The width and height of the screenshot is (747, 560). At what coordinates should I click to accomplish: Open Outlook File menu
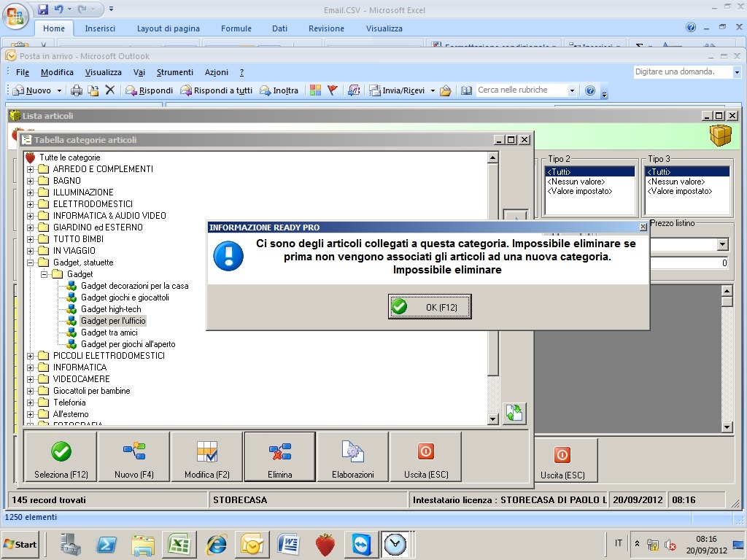(23, 72)
